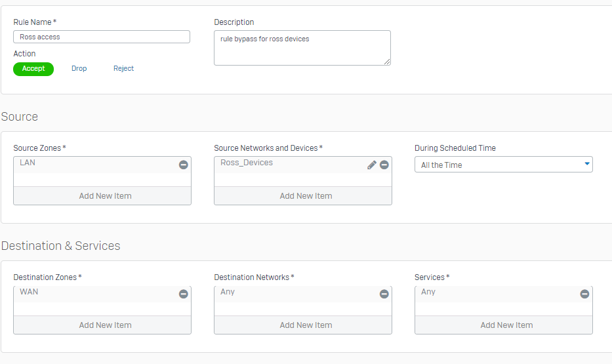Viewport: 612px width, 364px height.
Task: Remove WAN from Destination Zones
Action: point(184,294)
